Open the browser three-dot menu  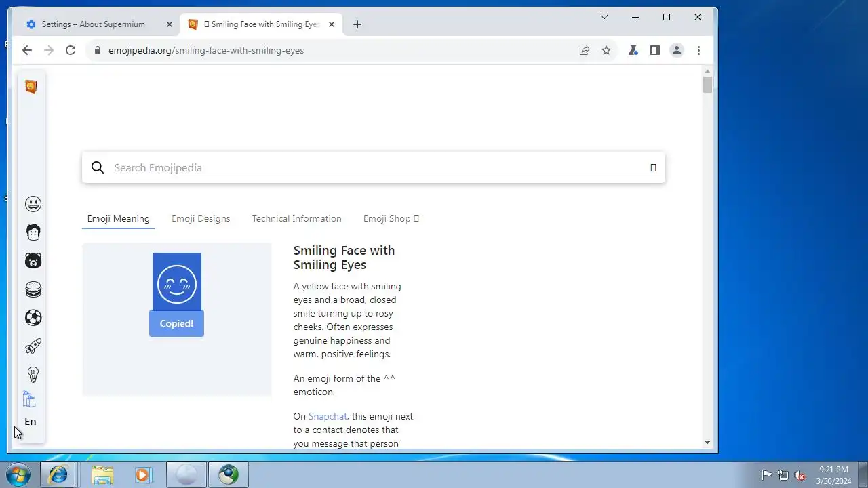[698, 50]
